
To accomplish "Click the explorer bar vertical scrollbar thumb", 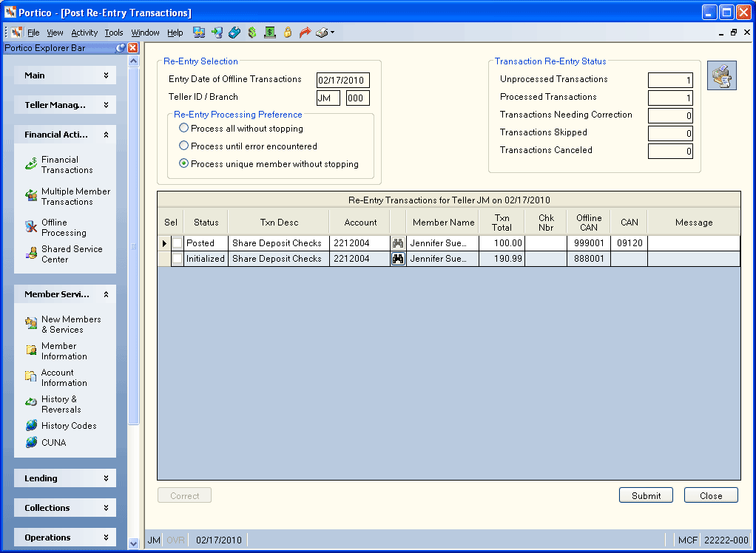I will (134, 246).
